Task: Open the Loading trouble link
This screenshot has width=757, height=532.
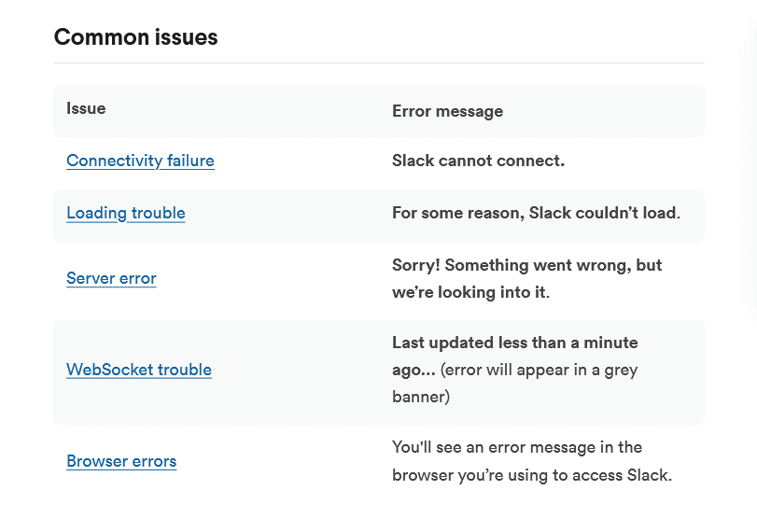Action: pyautogui.click(x=126, y=213)
